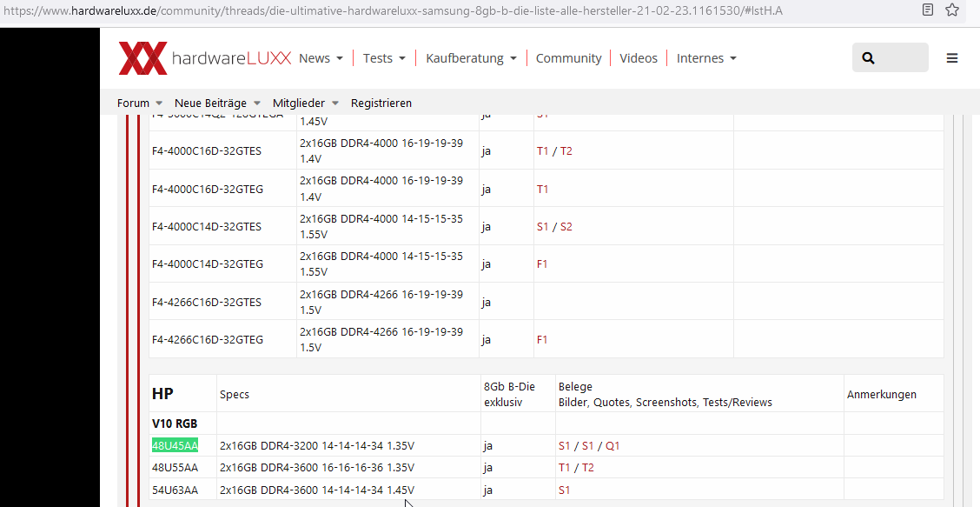Select 54U63AA model cell
Screen dimensions: 980x507
175,490
